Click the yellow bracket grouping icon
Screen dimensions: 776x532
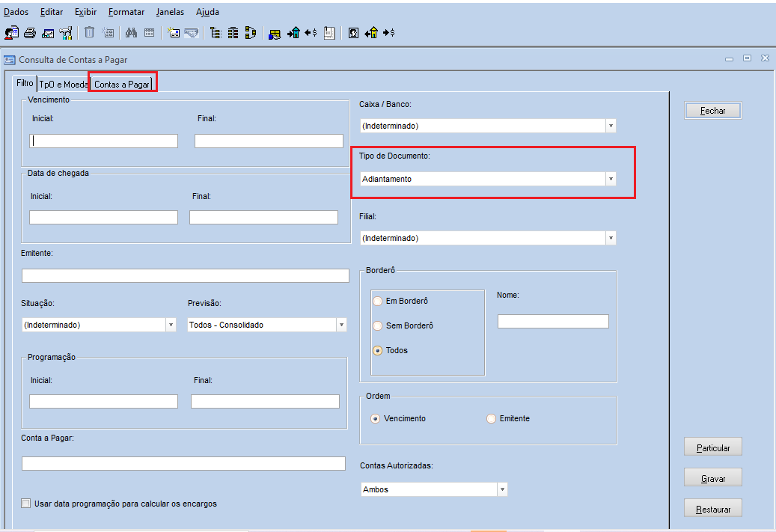[251, 33]
